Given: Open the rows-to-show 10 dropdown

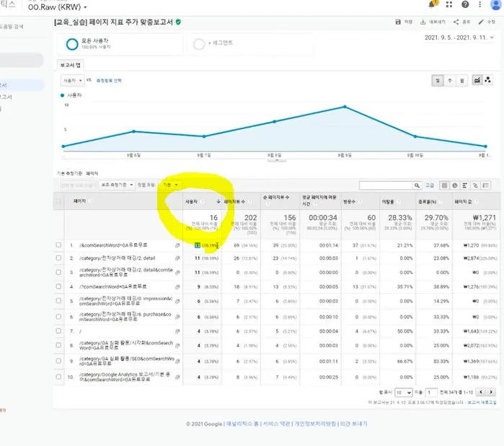Looking at the screenshot, I should (x=403, y=393).
